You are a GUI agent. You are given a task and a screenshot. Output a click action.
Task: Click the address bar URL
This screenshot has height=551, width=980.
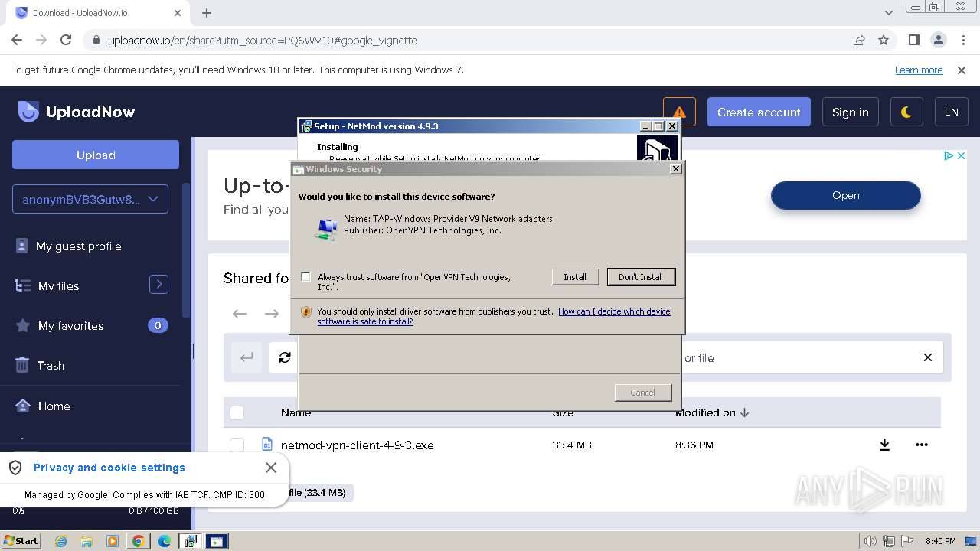(262, 41)
